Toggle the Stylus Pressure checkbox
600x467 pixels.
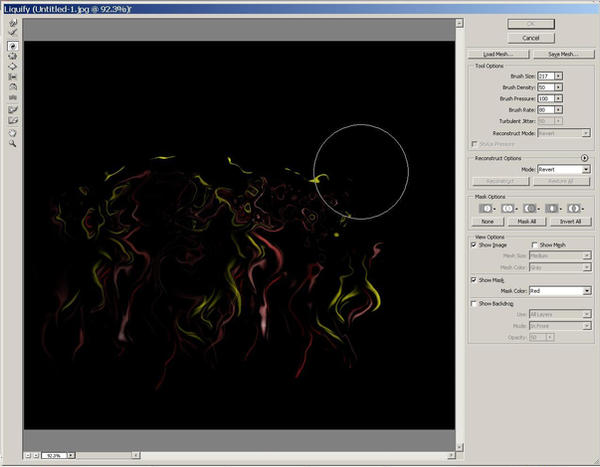click(474, 144)
